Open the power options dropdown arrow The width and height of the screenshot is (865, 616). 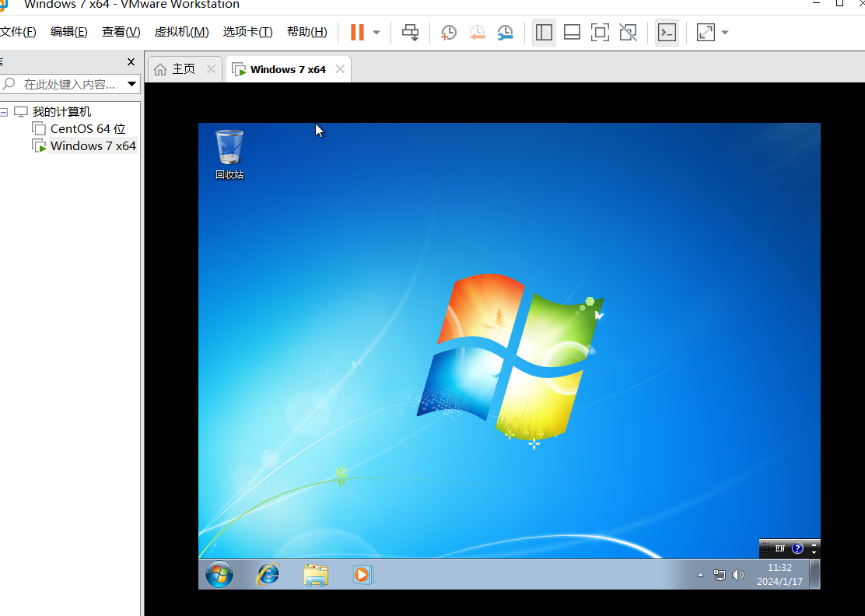point(376,33)
